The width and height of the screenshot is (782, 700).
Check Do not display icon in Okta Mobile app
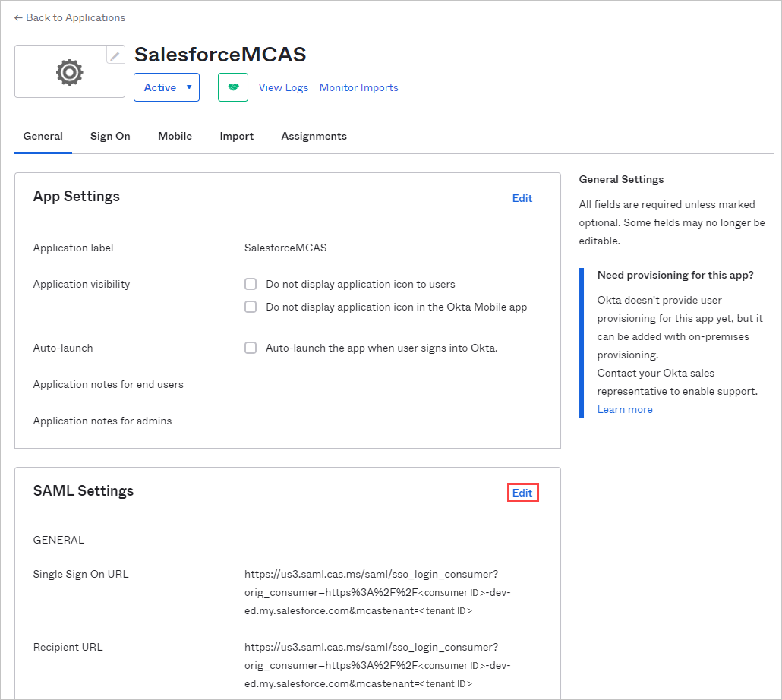click(251, 307)
